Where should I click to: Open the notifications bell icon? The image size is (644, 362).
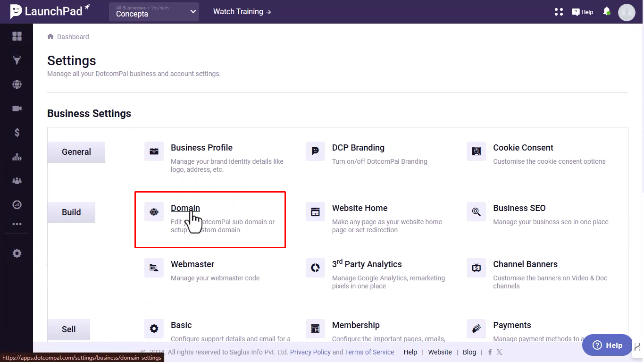tap(607, 11)
